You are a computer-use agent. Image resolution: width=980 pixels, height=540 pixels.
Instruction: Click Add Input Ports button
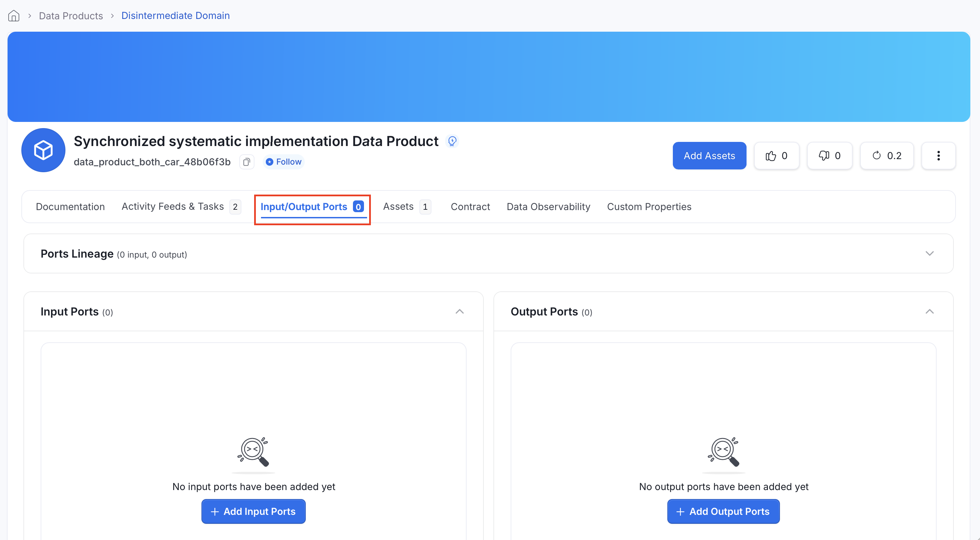tap(253, 511)
